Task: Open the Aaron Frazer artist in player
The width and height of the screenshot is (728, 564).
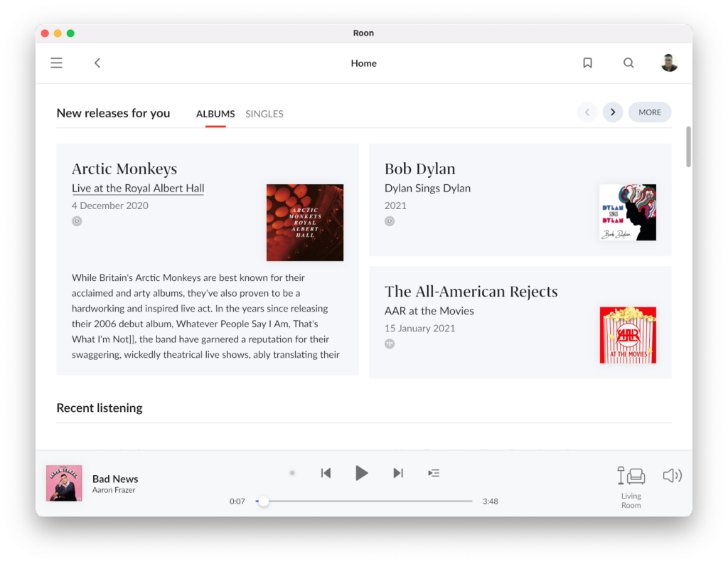Action: pyautogui.click(x=114, y=490)
